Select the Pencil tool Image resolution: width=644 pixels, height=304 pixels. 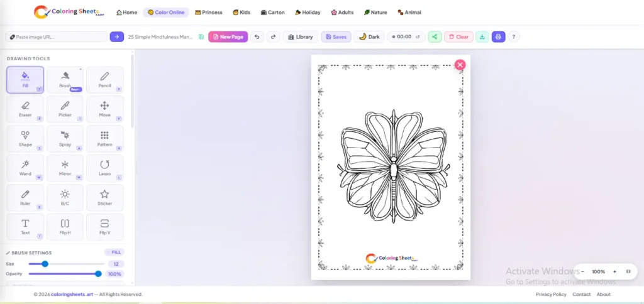tap(105, 80)
